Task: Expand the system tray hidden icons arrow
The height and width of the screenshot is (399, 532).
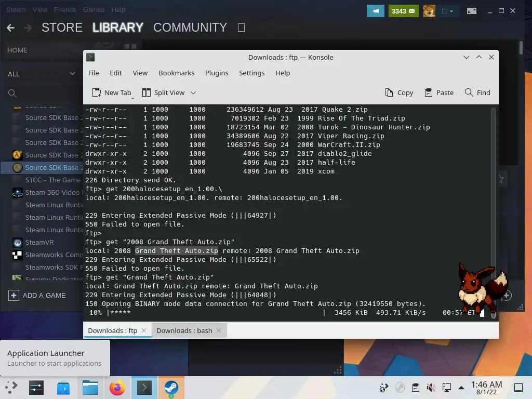Action: pos(461,388)
